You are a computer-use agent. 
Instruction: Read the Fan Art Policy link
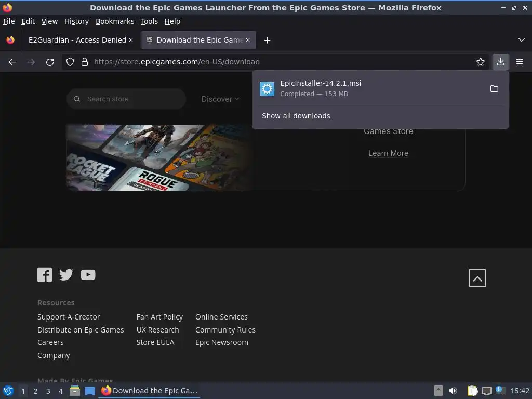159,317
